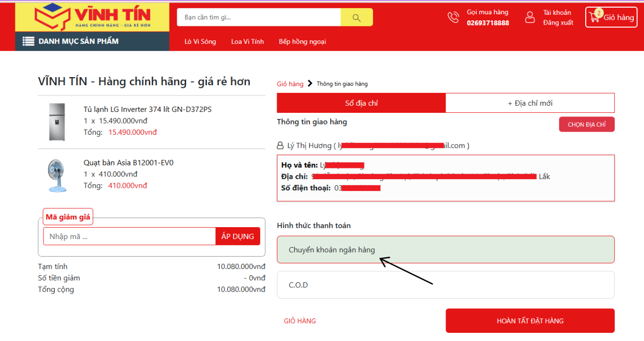This screenshot has height=341, width=644.
Task: Click the 15.490.000vnđ total in red
Action: (132, 132)
